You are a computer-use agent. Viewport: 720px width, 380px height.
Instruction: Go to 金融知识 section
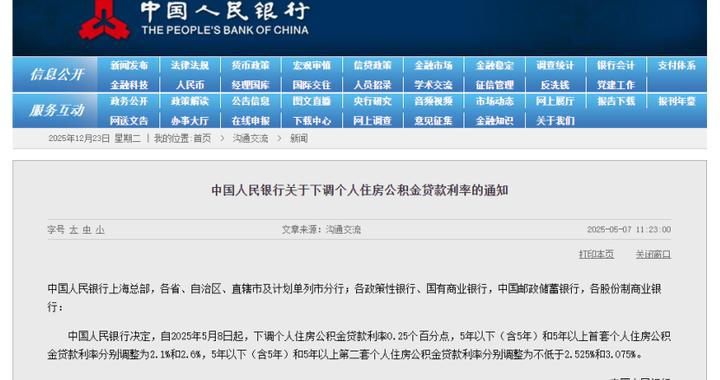pyautogui.click(x=495, y=121)
